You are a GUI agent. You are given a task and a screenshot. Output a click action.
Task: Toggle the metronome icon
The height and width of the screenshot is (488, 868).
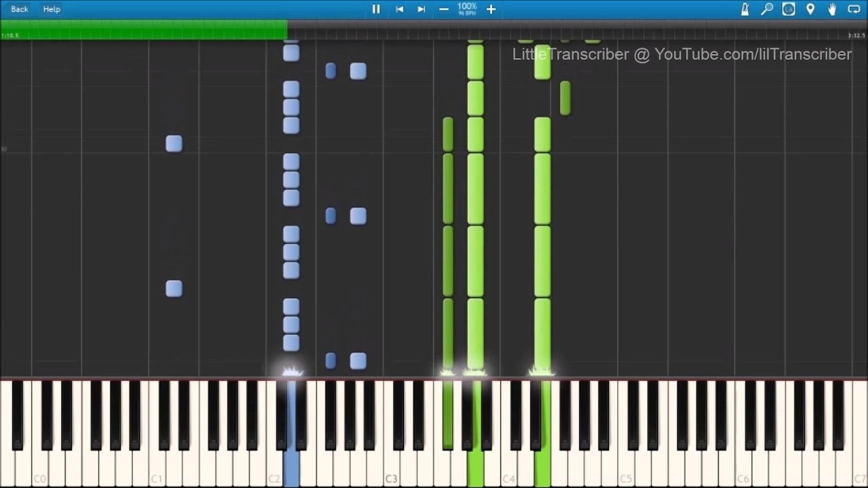point(745,9)
